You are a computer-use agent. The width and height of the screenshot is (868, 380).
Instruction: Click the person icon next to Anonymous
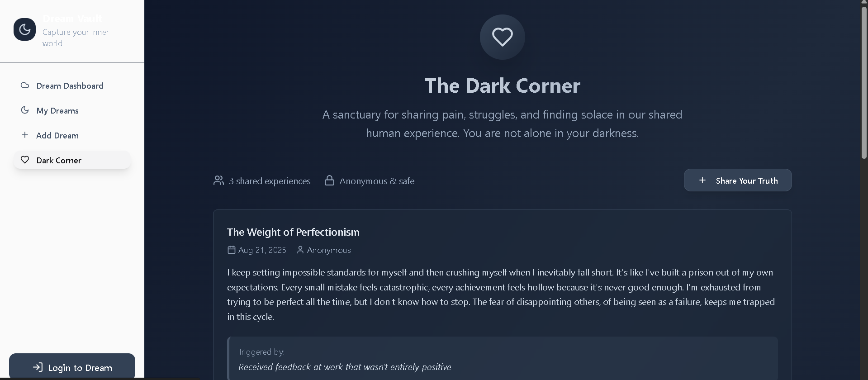pos(300,250)
